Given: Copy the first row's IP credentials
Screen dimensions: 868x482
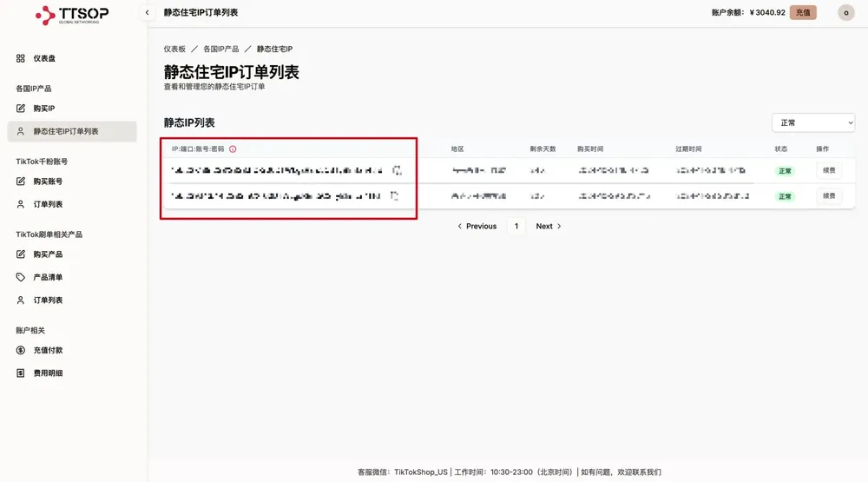Looking at the screenshot, I should 397,170.
